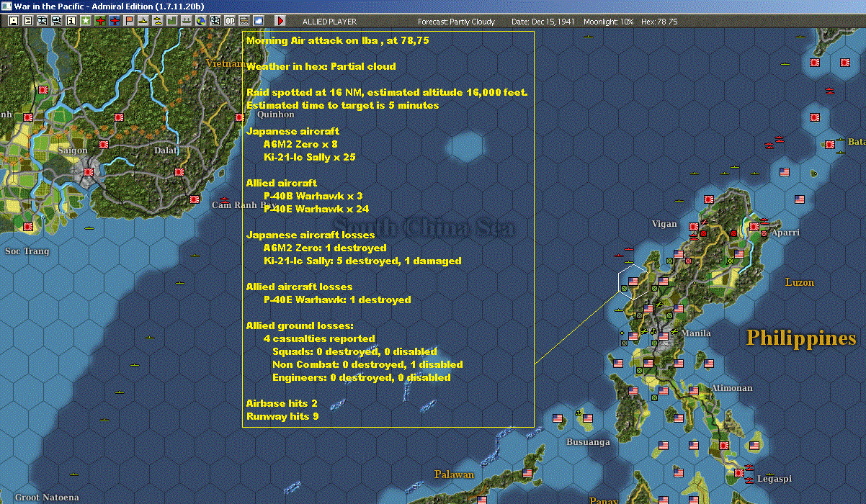
Task: Click 'Weather in hex: Partial cloud' line
Action: point(321,66)
